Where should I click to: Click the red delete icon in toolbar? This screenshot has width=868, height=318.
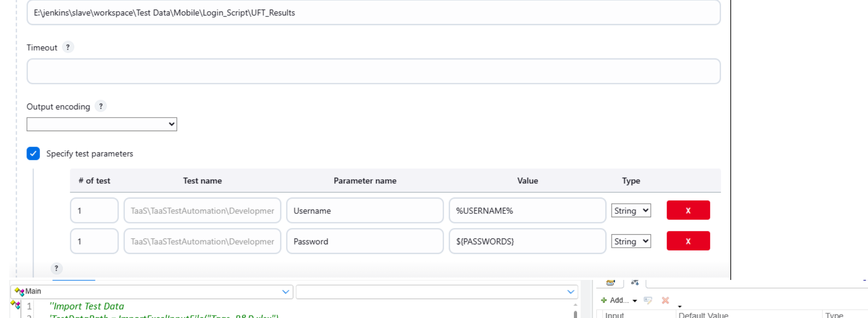[x=665, y=300]
